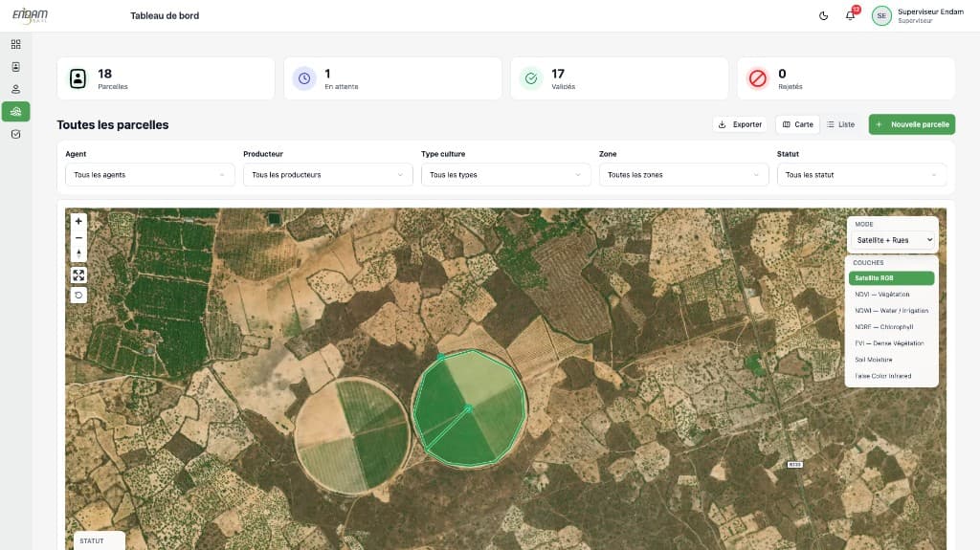Select Satellite RGB layer
980x550 pixels.
[x=892, y=278]
